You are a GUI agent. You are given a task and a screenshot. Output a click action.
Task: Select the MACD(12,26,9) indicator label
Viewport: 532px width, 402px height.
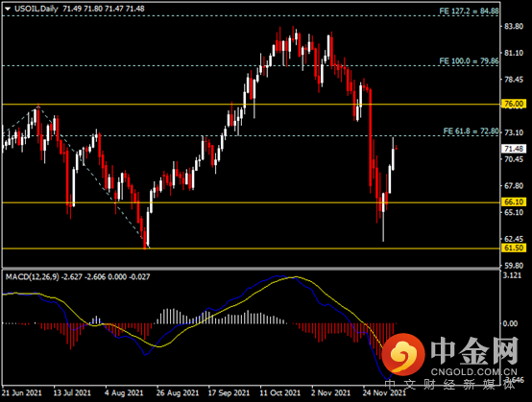[33, 277]
